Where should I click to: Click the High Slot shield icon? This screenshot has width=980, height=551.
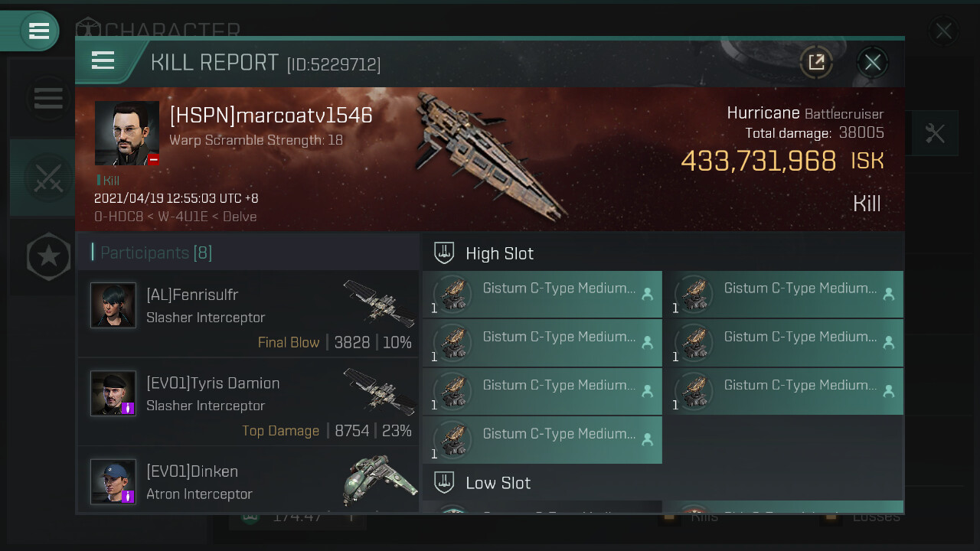click(444, 253)
